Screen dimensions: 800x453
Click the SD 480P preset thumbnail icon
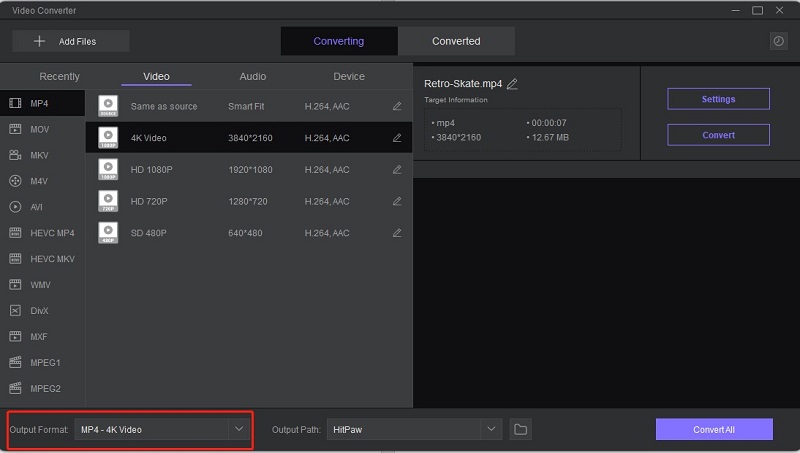coord(108,233)
